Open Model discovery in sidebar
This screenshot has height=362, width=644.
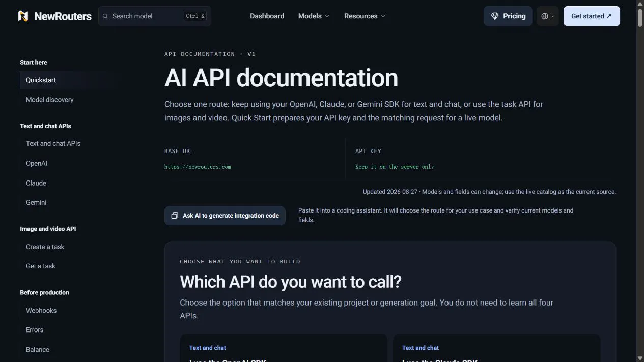pos(50,100)
